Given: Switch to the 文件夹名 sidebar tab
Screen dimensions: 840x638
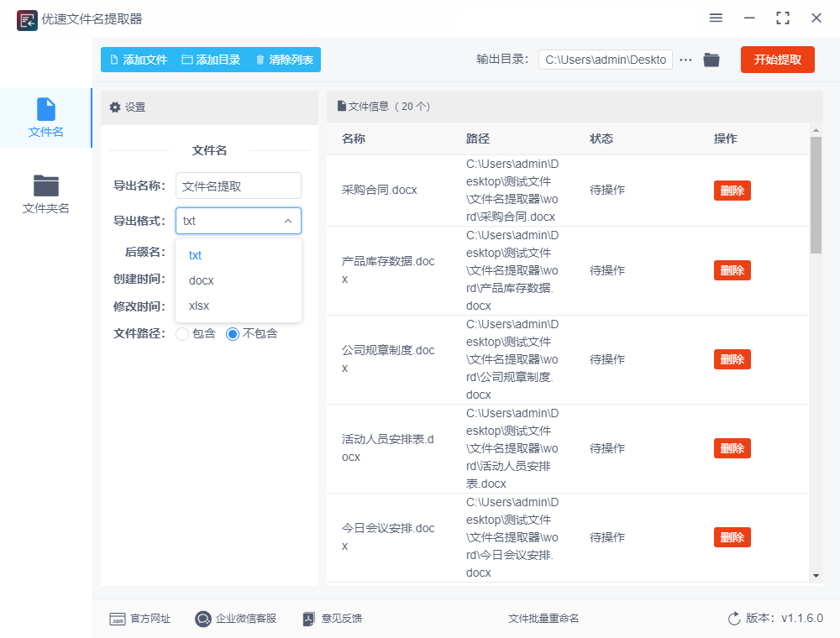Looking at the screenshot, I should pyautogui.click(x=46, y=193).
